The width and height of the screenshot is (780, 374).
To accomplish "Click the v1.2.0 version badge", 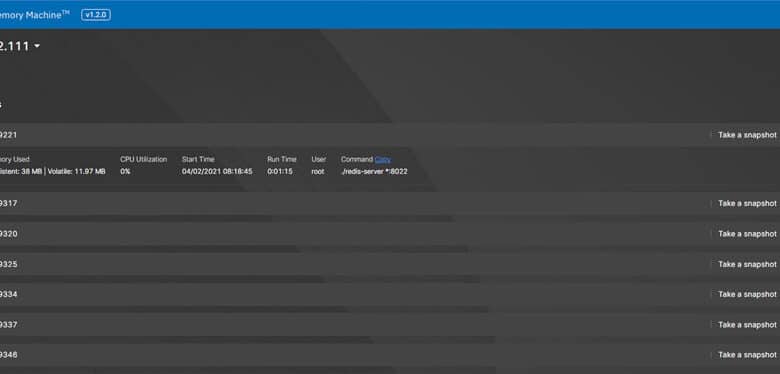I will point(96,15).
